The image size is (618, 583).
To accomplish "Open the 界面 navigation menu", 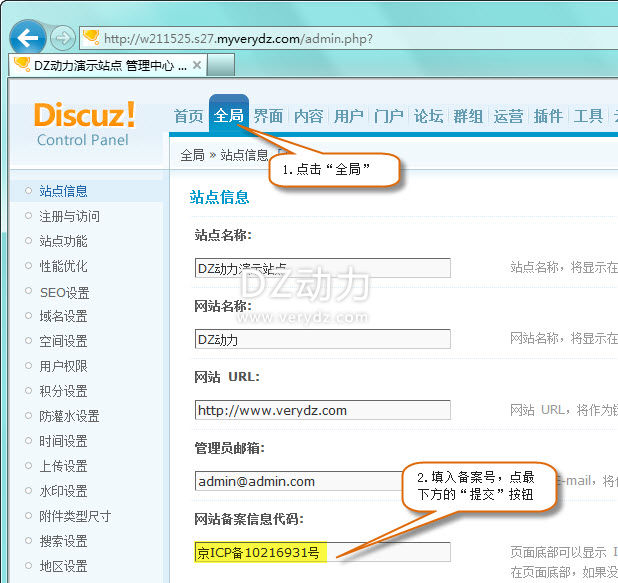I will tap(268, 116).
